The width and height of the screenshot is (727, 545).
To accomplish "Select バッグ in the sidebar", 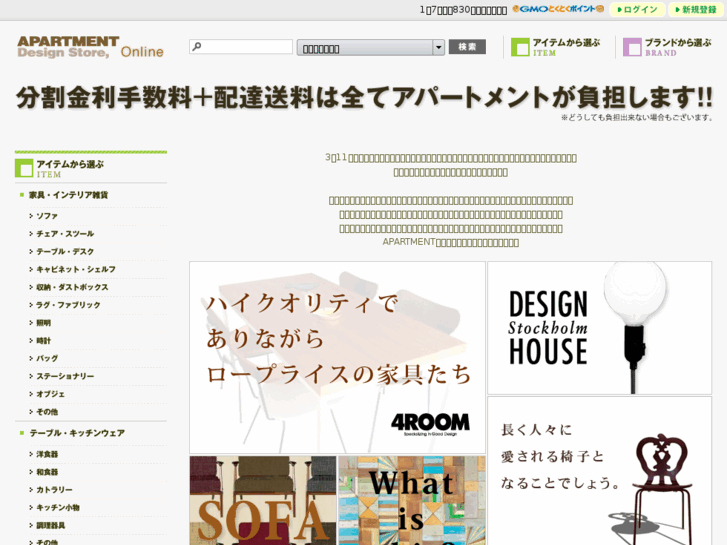I will click(47, 358).
